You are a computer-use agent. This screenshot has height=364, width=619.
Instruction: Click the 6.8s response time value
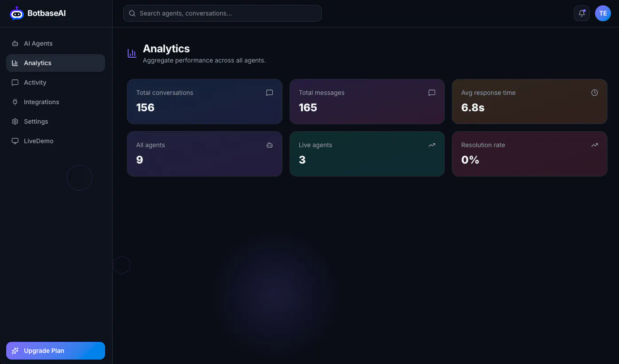point(473,108)
